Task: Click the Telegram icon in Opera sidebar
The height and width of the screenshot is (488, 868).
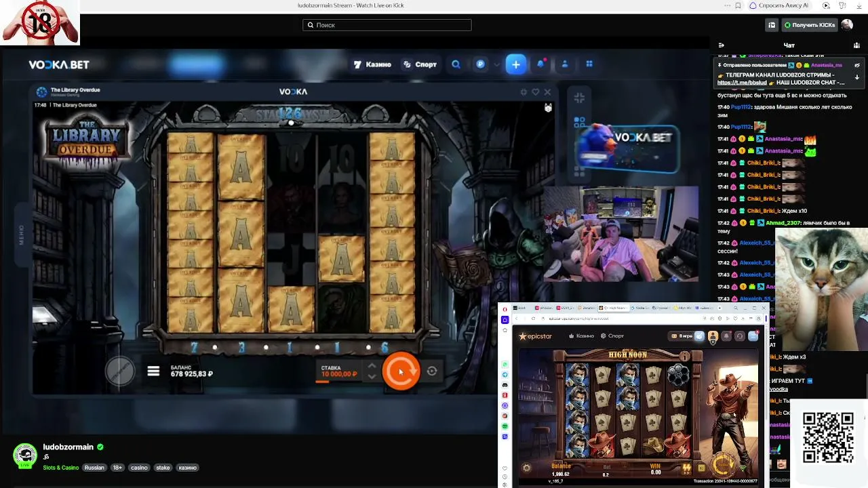Action: click(505, 375)
